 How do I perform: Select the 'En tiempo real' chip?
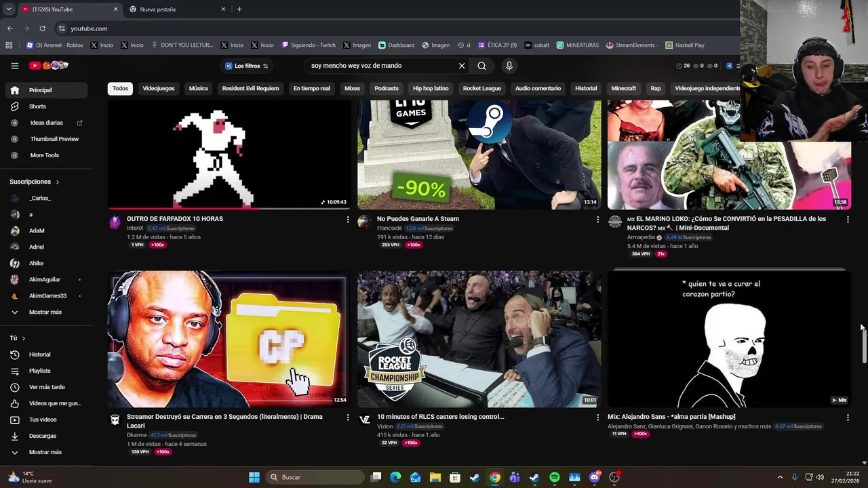(x=311, y=88)
